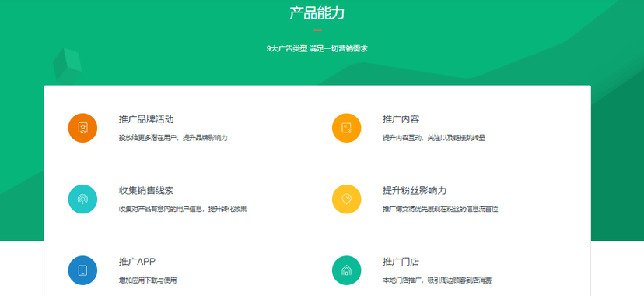
Task: Click the green store house icon
Action: (347, 270)
